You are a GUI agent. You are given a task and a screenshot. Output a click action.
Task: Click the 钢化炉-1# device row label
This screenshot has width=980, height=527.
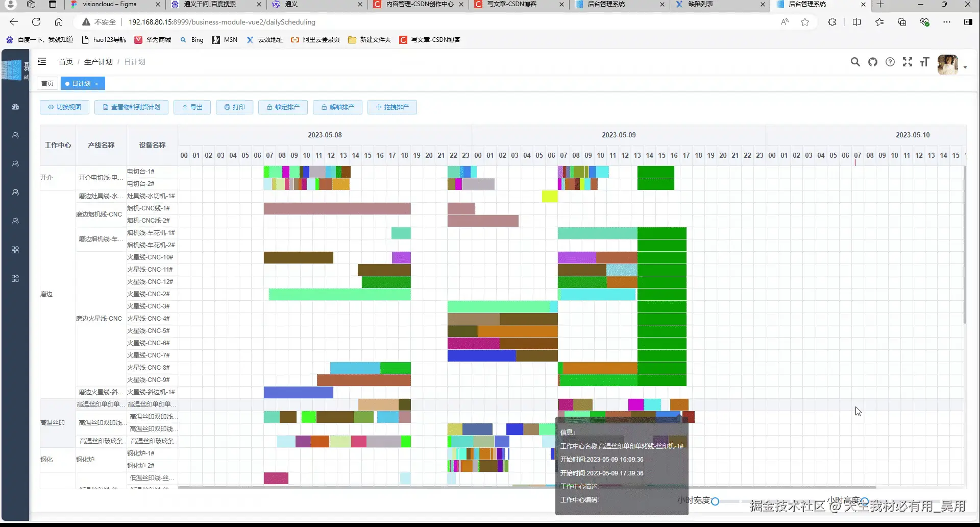point(141,453)
